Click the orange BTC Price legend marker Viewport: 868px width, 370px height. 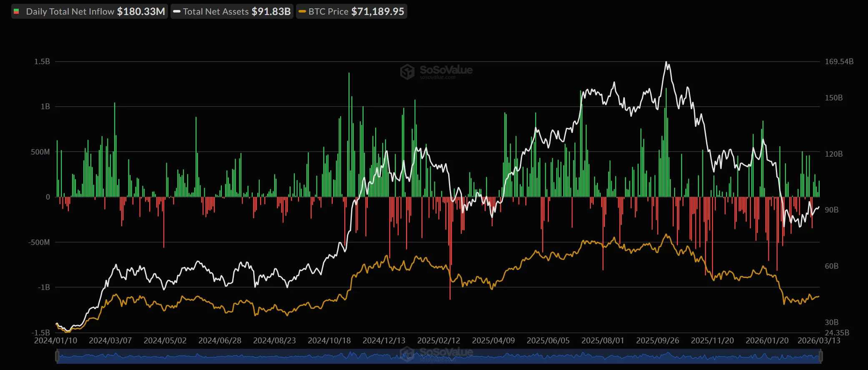tap(302, 12)
